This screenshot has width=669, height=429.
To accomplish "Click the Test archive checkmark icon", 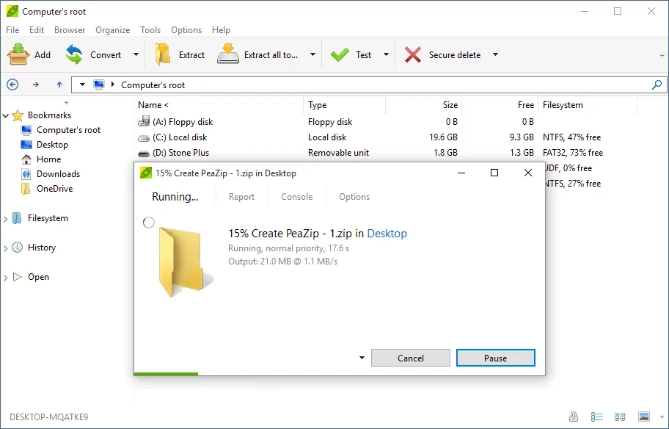I will click(340, 55).
